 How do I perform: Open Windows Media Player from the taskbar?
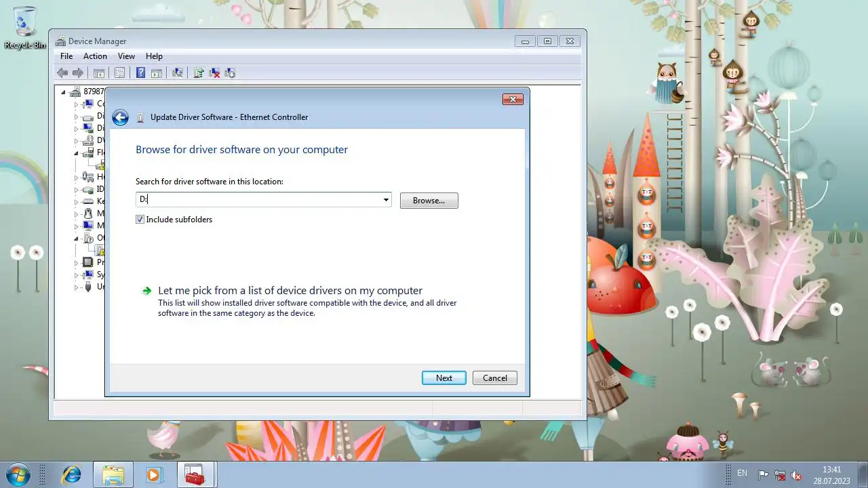[x=154, y=474]
